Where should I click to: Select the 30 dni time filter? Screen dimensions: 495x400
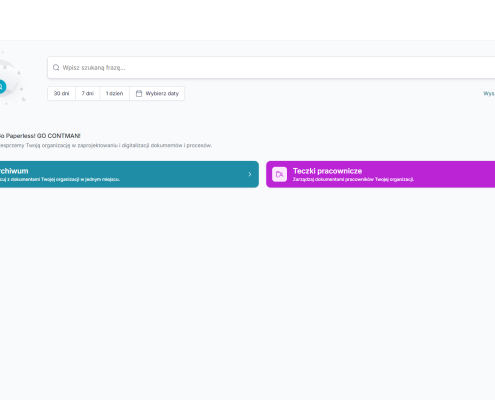pos(61,94)
